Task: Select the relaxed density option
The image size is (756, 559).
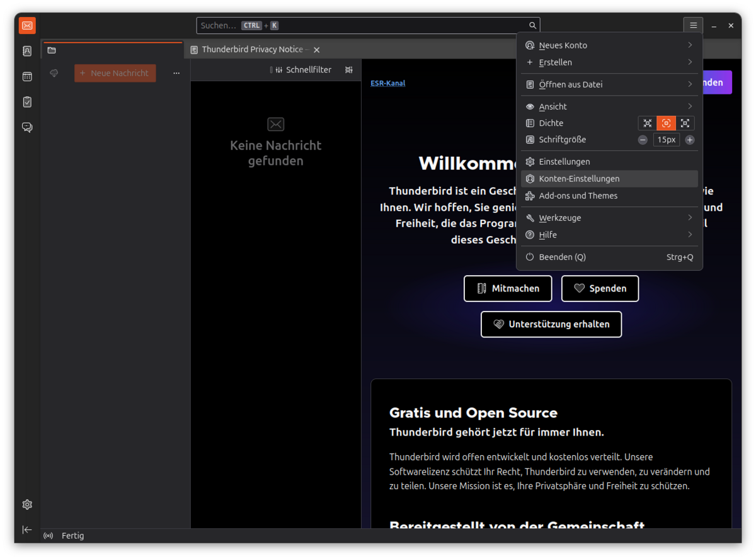Action: tap(685, 123)
